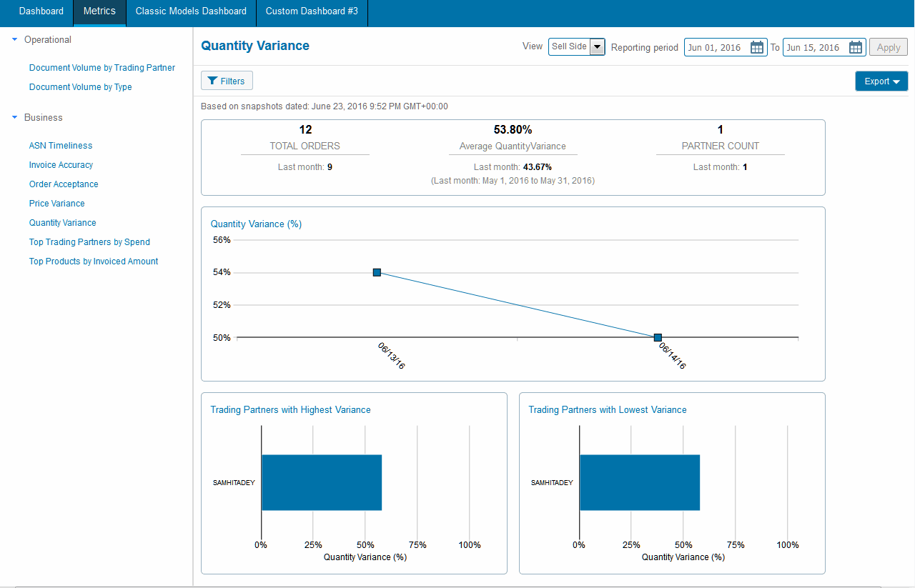Open Document Volume by Trading Partner
This screenshot has height=588, width=915.
coord(102,68)
